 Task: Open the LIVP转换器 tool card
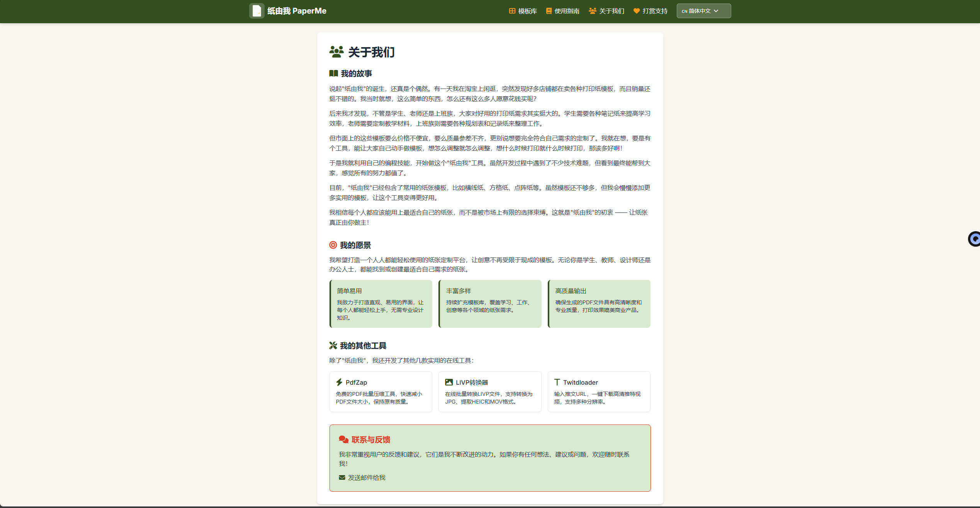click(x=489, y=392)
